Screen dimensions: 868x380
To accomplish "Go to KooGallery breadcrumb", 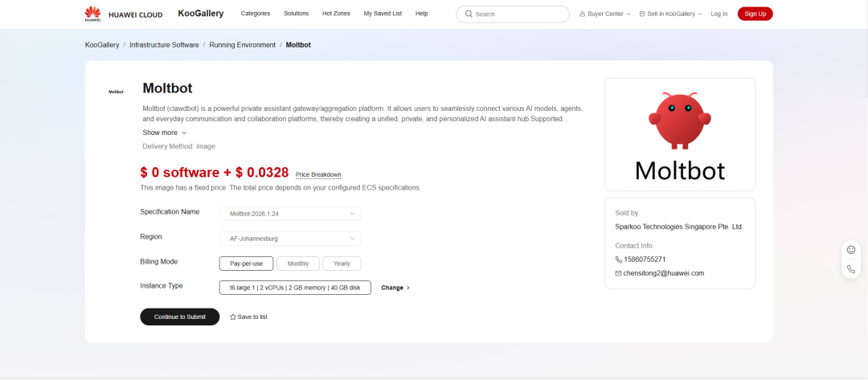I will (102, 45).
